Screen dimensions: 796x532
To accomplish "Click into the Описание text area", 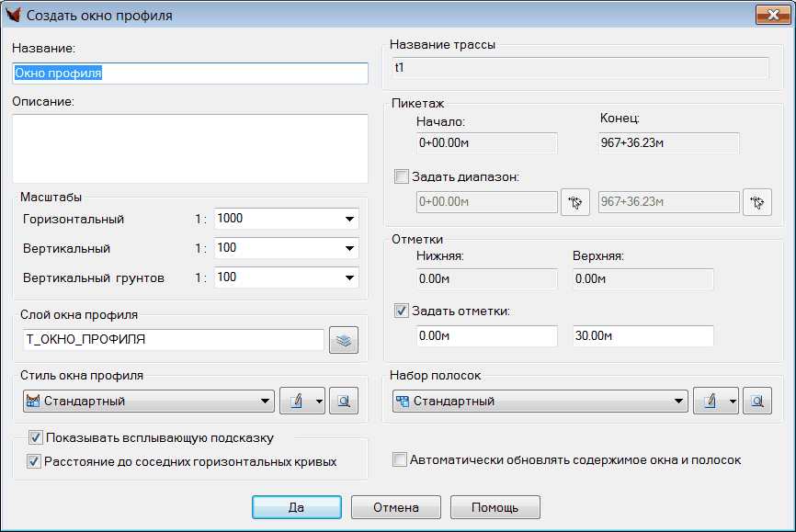I will coord(189,148).
